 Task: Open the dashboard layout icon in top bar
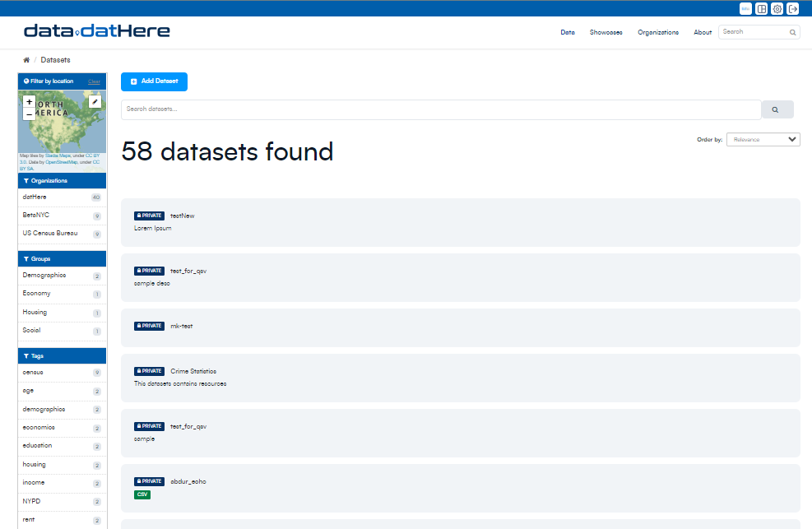pyautogui.click(x=762, y=9)
